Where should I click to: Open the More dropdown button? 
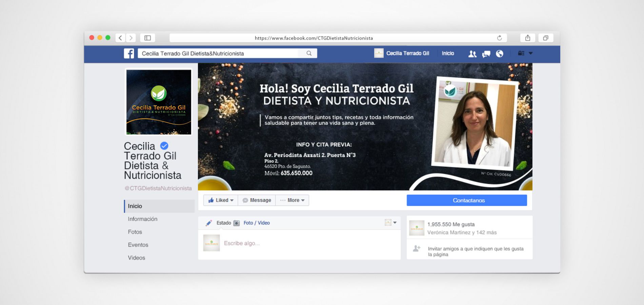coord(292,200)
